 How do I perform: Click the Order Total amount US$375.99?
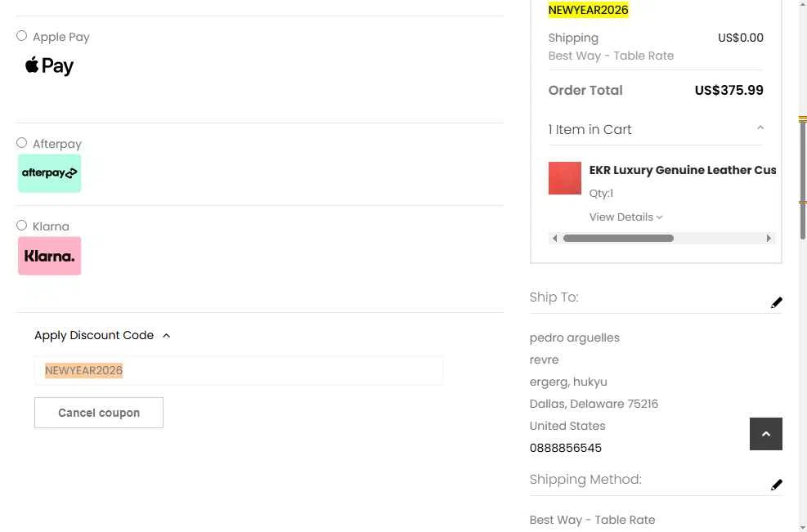729,90
